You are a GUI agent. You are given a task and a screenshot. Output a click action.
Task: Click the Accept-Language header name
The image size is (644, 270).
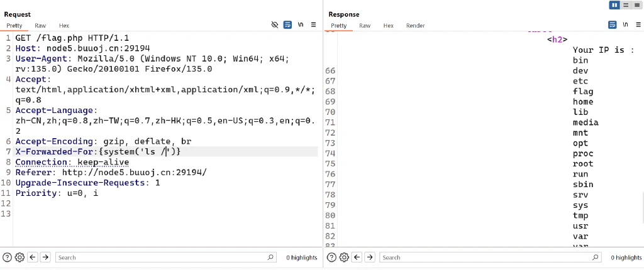click(x=54, y=111)
